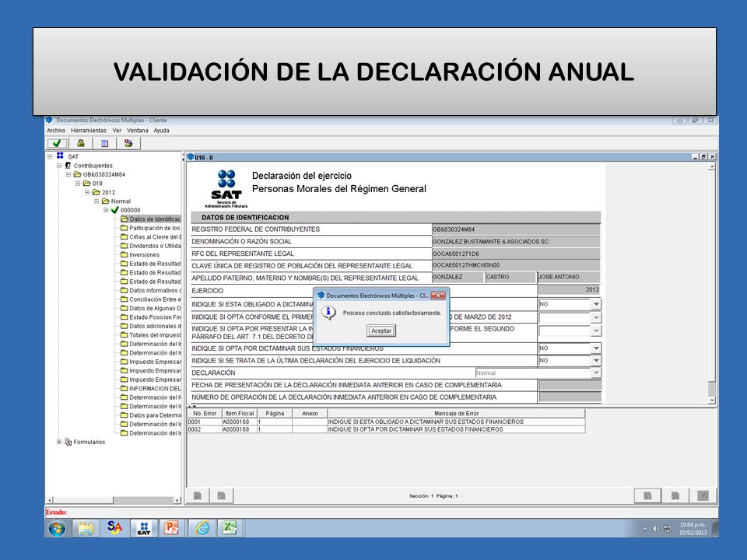
Task: Click the form's vertical scrollbar
Action: (712, 283)
